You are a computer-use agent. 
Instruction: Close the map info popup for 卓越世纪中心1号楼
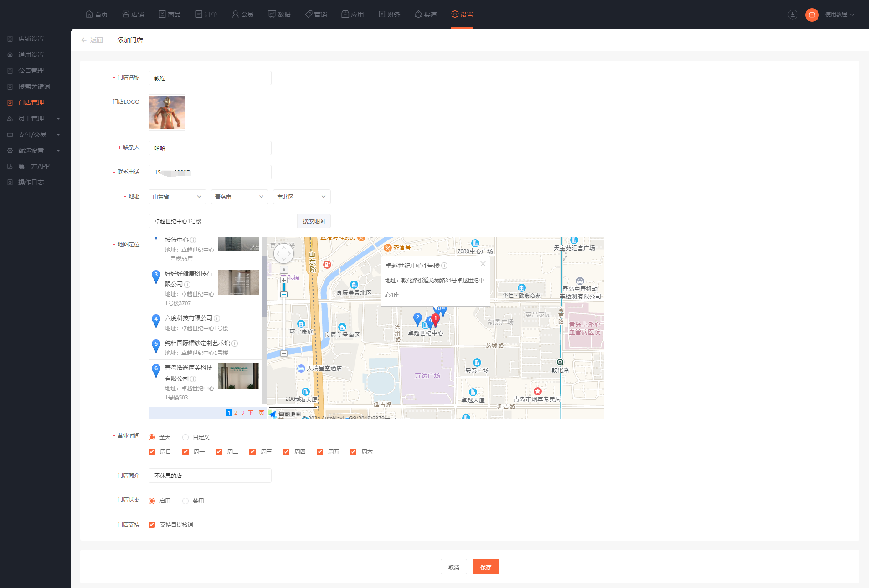click(x=483, y=264)
